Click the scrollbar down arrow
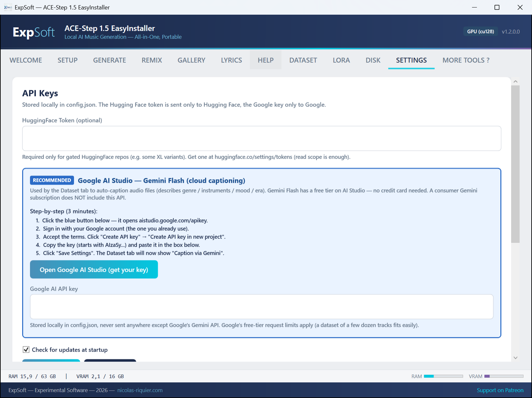 515,358
